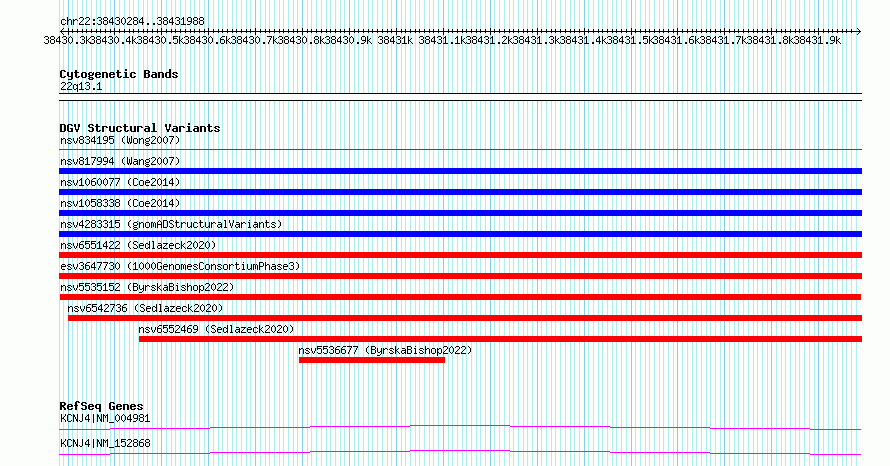The height and width of the screenshot is (466, 890).
Task: Select the red bar under nsv6551422
Action: 460,255
